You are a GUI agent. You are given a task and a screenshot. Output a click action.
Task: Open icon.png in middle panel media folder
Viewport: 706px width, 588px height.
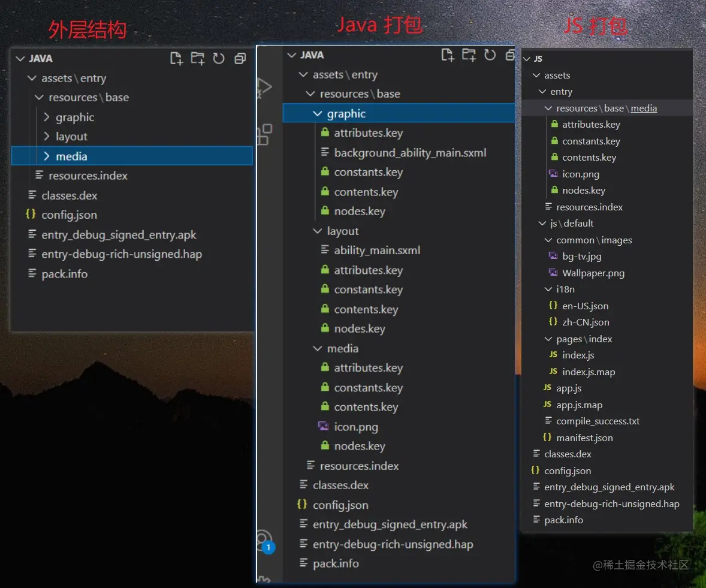(x=356, y=427)
